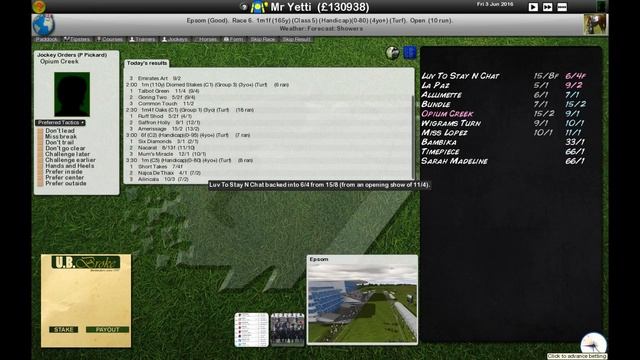640x360 pixels.
Task: Select Bambika on betting board
Action: (439, 142)
